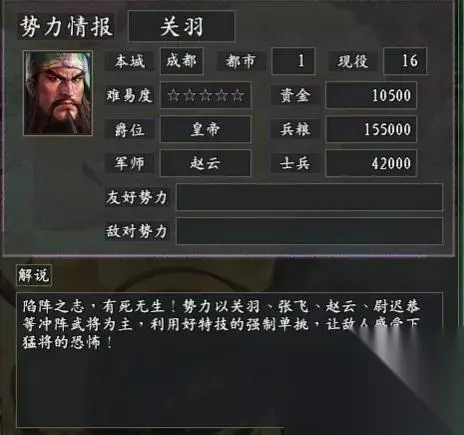Click the description text box
Image resolution: width=464 pixels, height=435 pixels.
click(x=229, y=360)
